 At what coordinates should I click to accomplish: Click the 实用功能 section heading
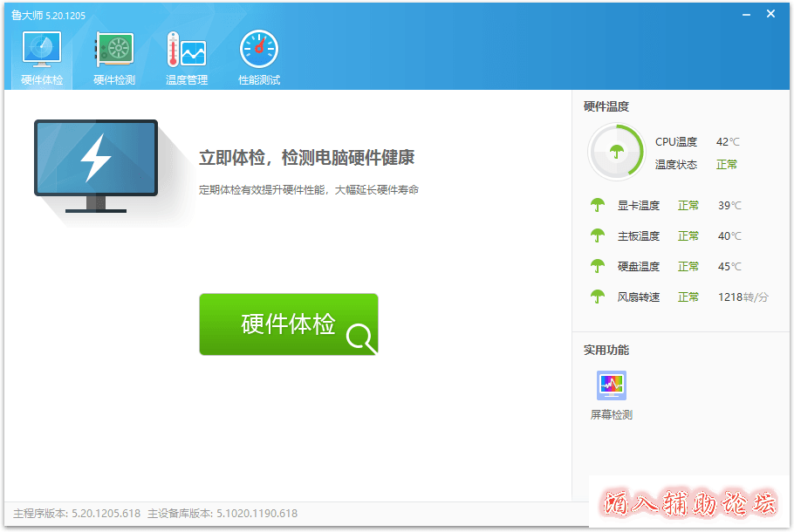point(606,350)
